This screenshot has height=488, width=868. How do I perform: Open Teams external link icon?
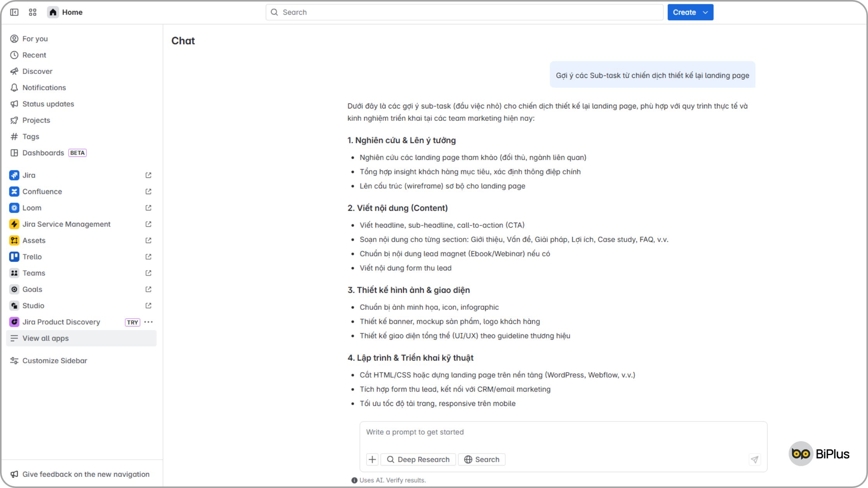click(x=148, y=273)
